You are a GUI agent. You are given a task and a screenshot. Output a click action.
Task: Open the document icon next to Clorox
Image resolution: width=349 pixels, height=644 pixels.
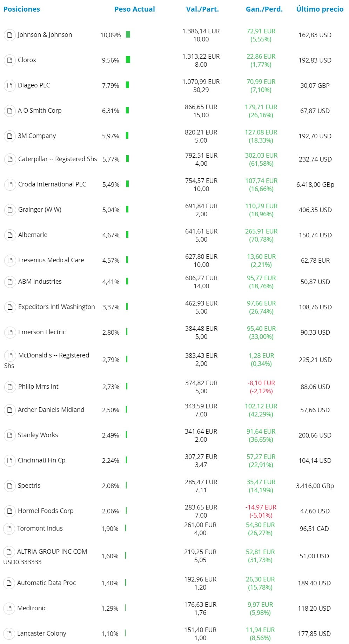(10, 60)
